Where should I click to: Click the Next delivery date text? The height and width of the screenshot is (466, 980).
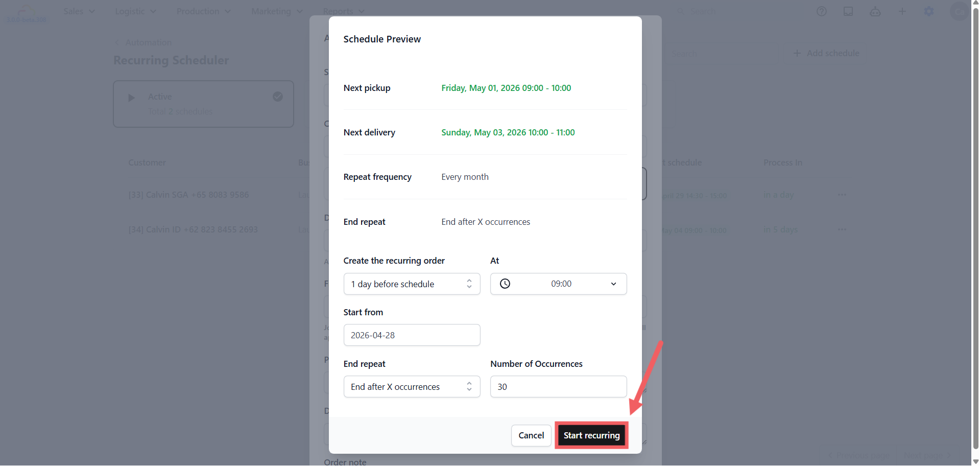(508, 132)
